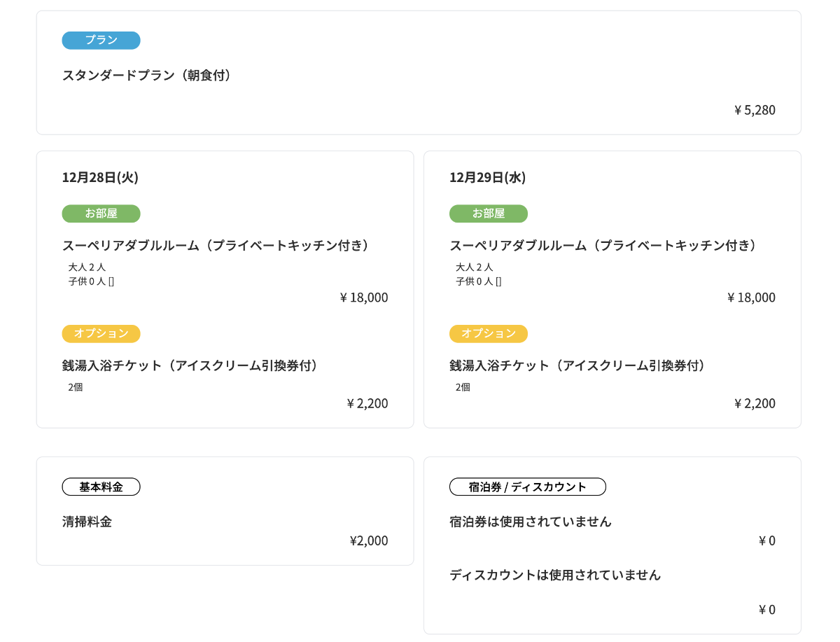
Task: Select the 清掃料金 fee label
Action: (x=87, y=522)
